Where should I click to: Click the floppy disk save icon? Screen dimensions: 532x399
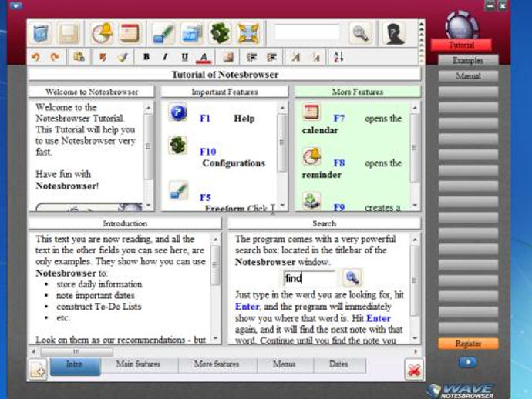69,33
